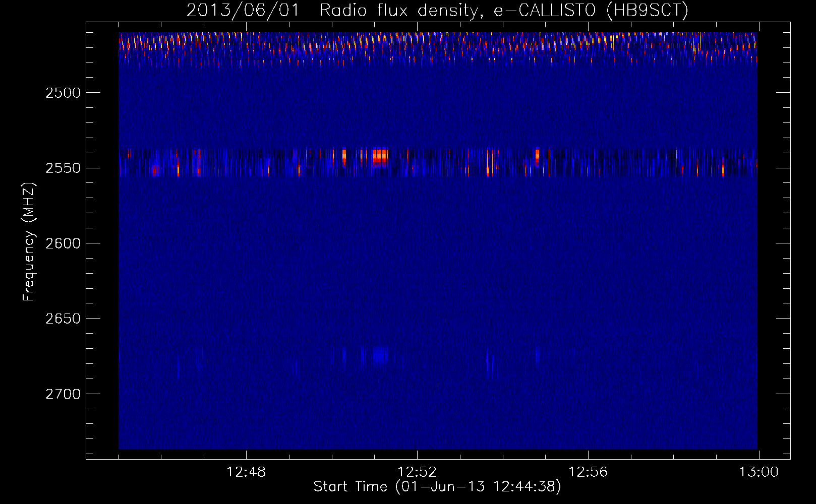Select the 2600 frequency axis label

click(x=63, y=243)
